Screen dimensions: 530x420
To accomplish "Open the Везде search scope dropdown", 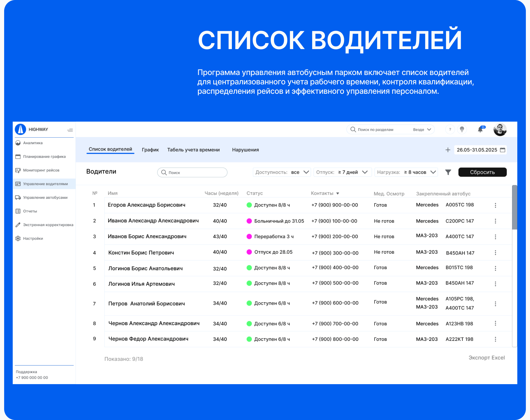I will pyautogui.click(x=422, y=130).
